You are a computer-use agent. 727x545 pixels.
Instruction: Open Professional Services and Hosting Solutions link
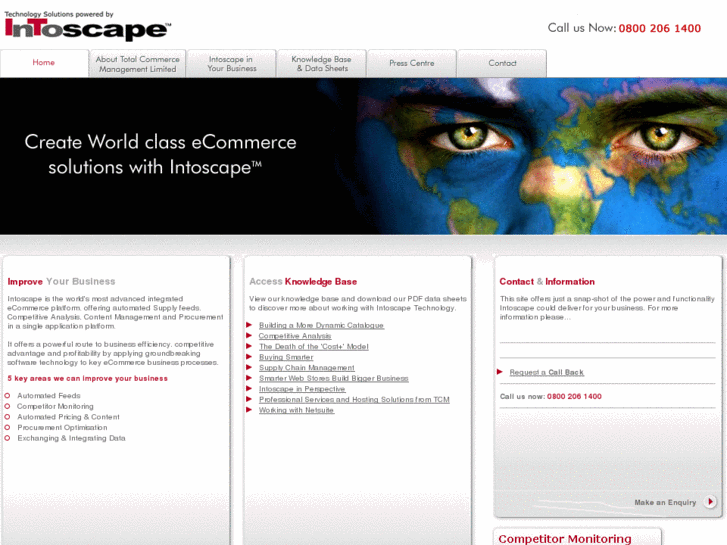pyautogui.click(x=354, y=399)
